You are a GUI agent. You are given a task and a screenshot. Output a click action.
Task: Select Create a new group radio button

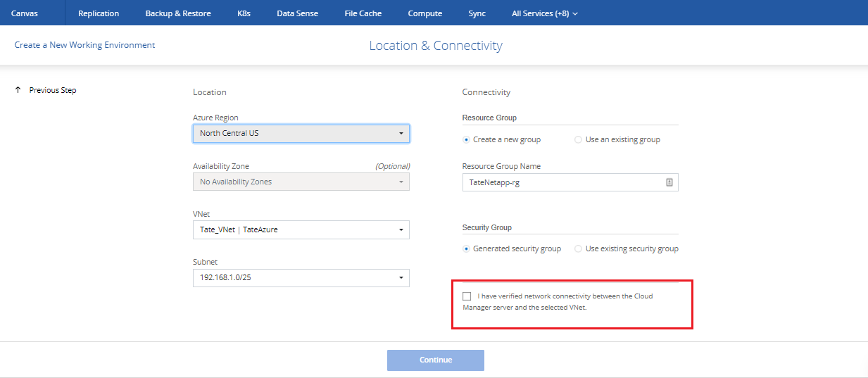coord(467,139)
